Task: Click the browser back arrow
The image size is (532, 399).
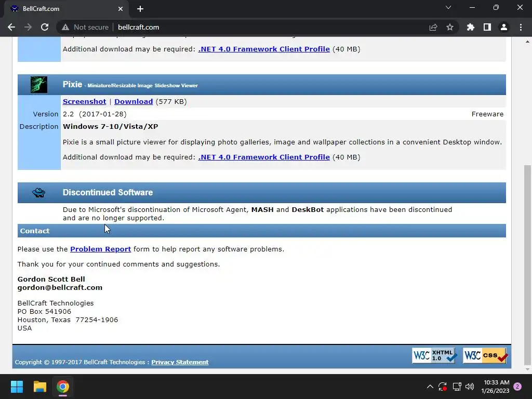Action: click(x=11, y=27)
